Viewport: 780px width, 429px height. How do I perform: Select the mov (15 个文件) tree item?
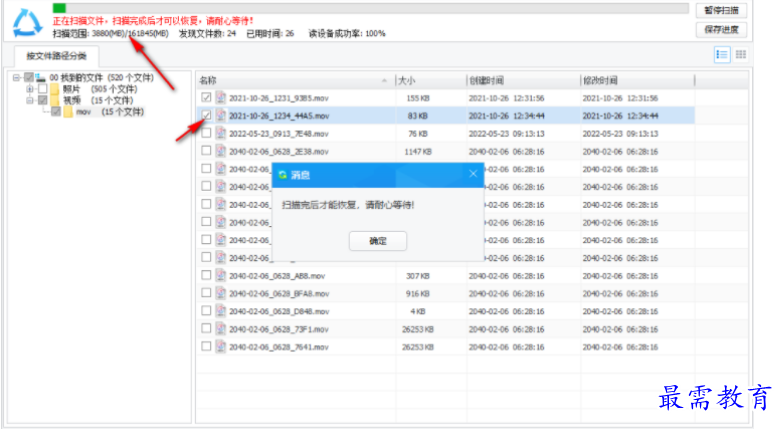point(110,112)
